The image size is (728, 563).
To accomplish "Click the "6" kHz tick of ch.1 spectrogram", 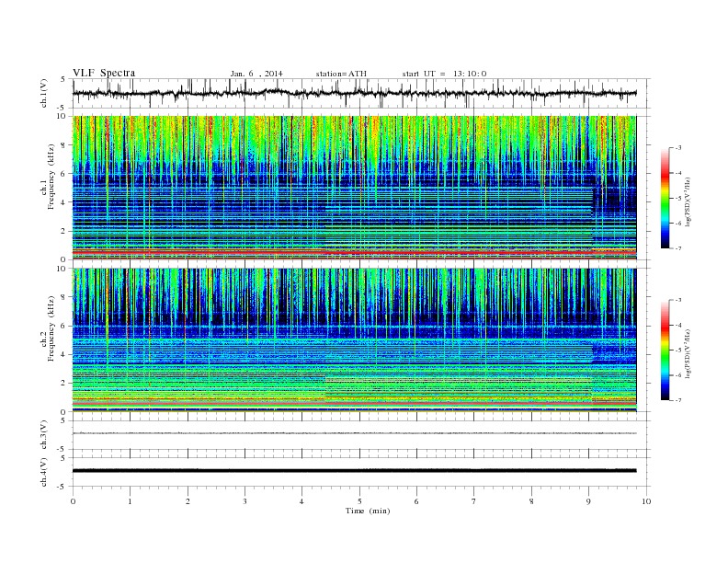I will [x=64, y=174].
